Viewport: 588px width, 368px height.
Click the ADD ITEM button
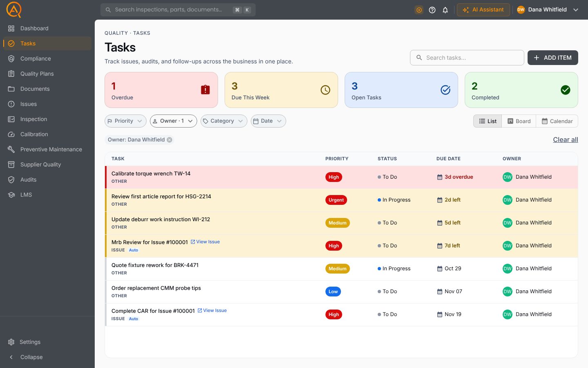point(553,58)
